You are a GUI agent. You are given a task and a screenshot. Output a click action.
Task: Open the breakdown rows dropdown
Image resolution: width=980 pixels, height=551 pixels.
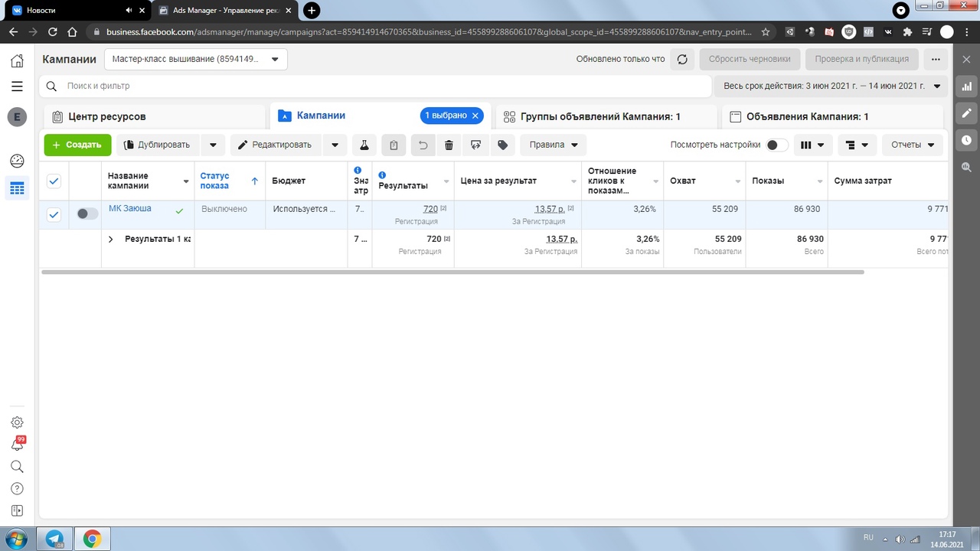(857, 145)
